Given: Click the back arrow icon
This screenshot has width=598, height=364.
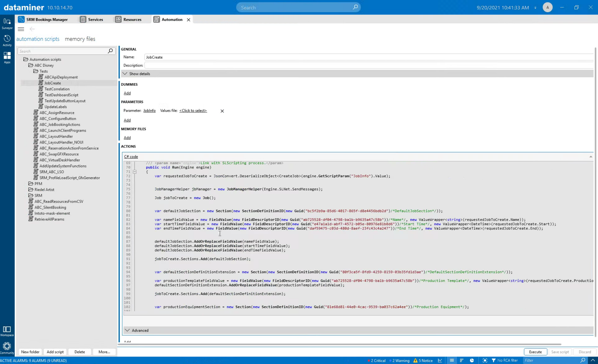Looking at the screenshot, I should pyautogui.click(x=32, y=29).
